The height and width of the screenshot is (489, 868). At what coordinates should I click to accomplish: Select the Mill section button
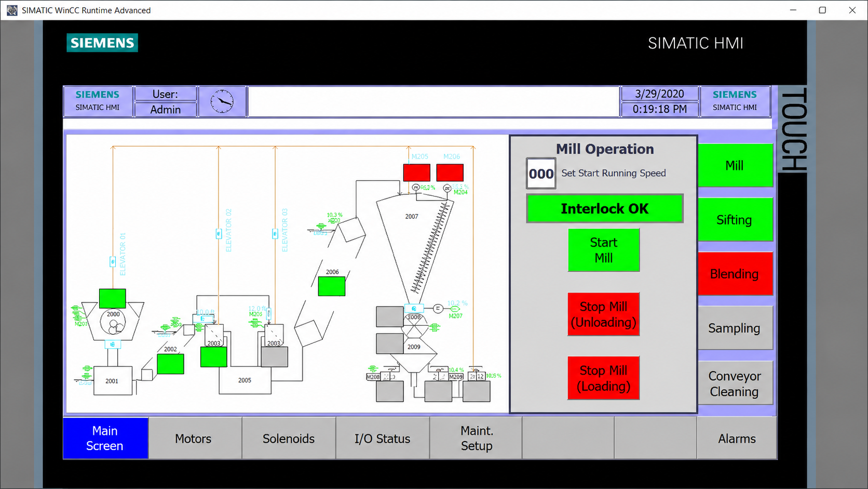pos(735,165)
